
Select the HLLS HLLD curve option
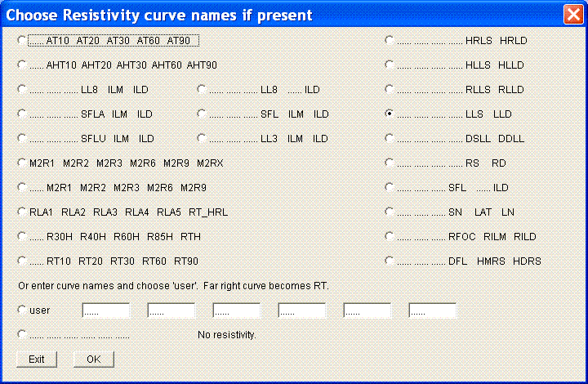[x=390, y=65]
